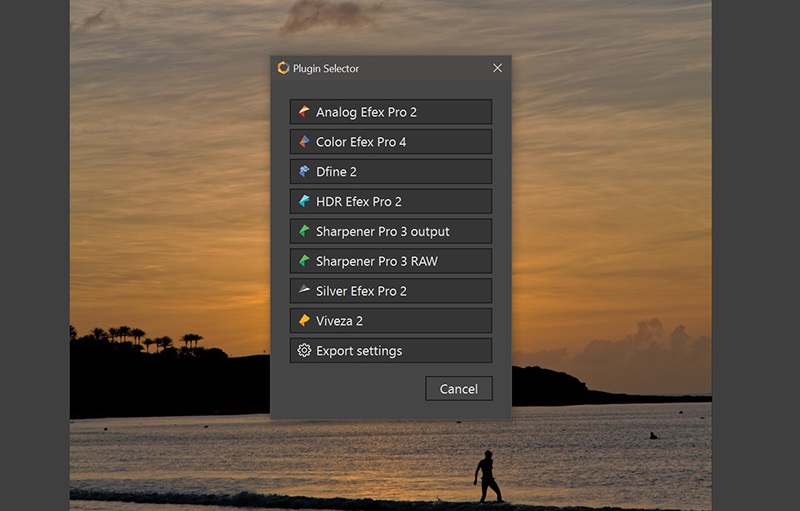
Task: Launch the Analog Efex Pro 2 plugin
Action: click(x=390, y=112)
